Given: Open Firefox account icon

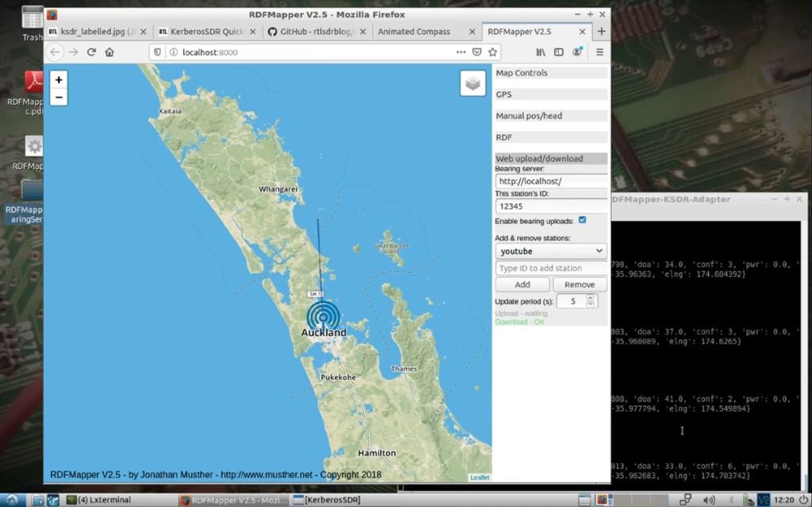Looking at the screenshot, I should tap(577, 52).
